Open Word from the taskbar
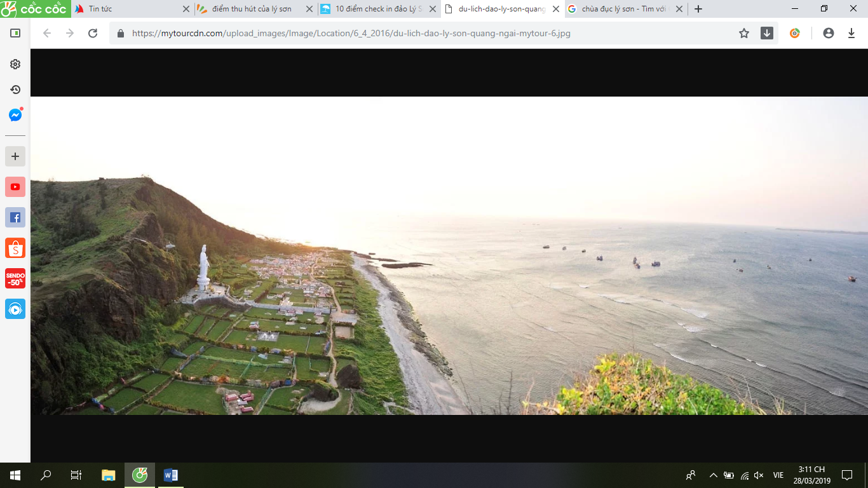Screen dimensions: 868x488 pyautogui.click(x=170, y=475)
